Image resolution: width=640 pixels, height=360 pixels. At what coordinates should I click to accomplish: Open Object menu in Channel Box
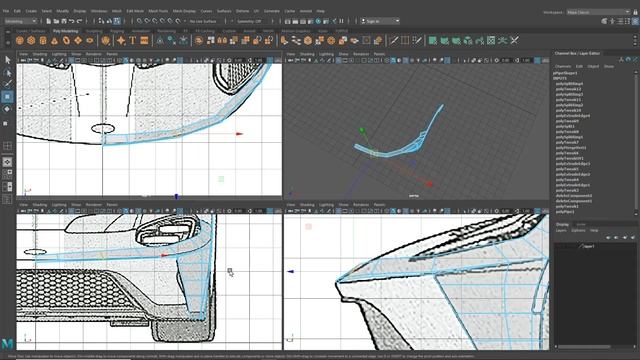click(593, 66)
